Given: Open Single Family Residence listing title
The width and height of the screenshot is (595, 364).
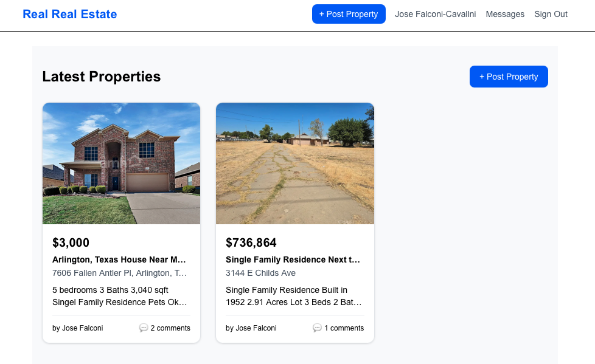Looking at the screenshot, I should 293,259.
